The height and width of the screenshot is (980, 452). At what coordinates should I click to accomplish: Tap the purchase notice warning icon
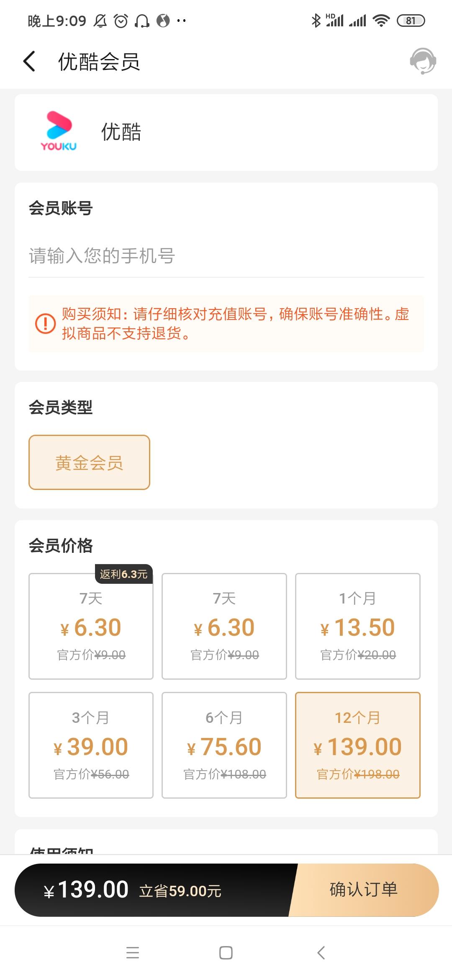coord(45,324)
